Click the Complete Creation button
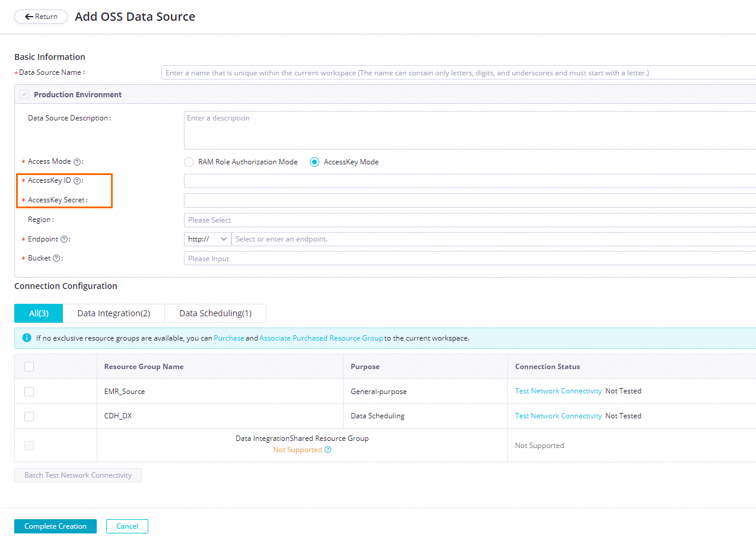This screenshot has height=537, width=756. (x=55, y=526)
